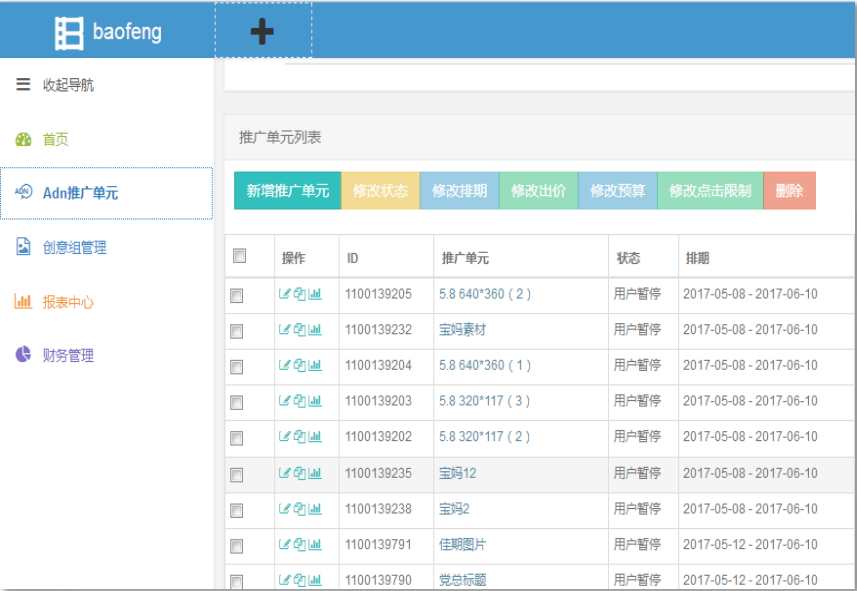The image size is (857, 591).
Task: Open 财务管理 in the sidebar
Action: pos(67,355)
